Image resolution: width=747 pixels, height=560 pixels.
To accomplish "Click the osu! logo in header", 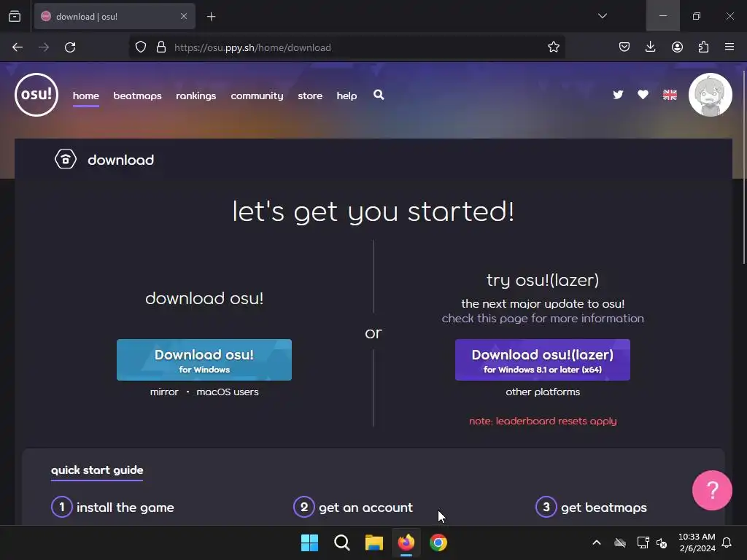I will (x=36, y=95).
